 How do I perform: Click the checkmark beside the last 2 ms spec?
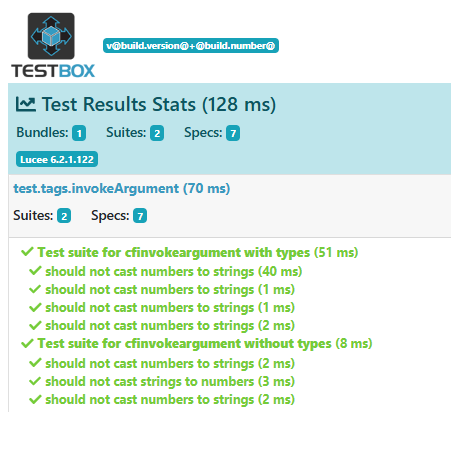coord(35,399)
